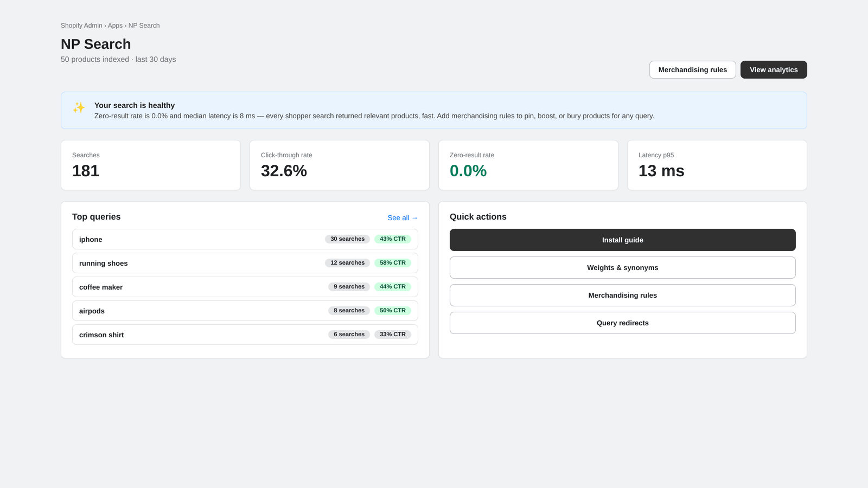Select the iphone query row
The width and height of the screenshot is (868, 488).
[x=245, y=239]
